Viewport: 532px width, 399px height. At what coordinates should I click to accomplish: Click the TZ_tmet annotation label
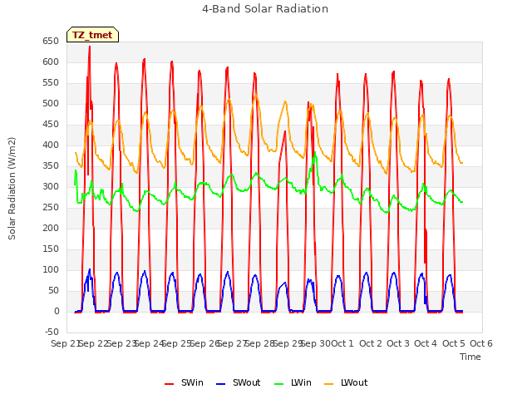click(x=92, y=35)
